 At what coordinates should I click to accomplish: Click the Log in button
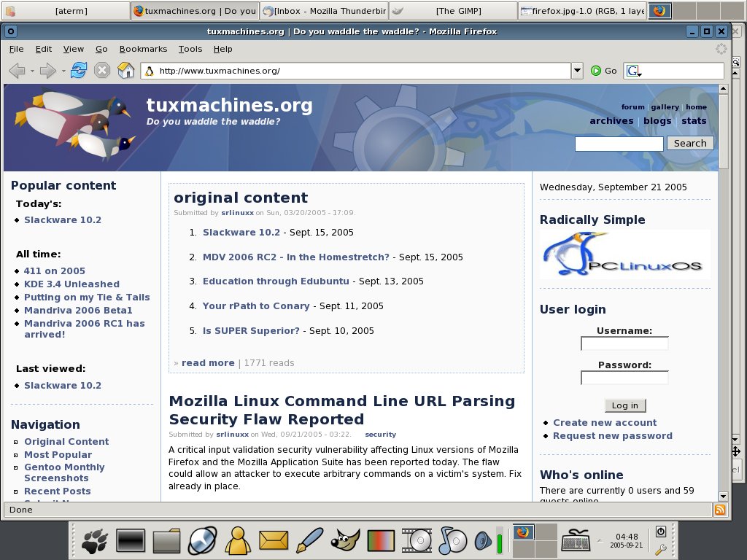[x=624, y=405]
